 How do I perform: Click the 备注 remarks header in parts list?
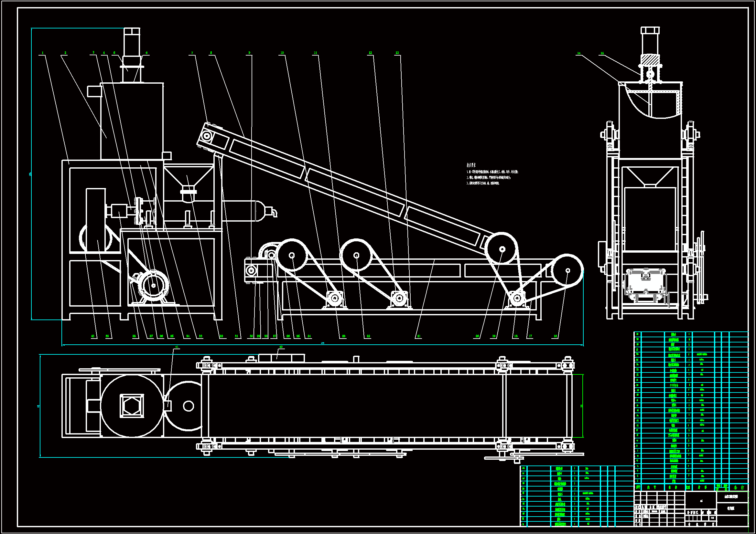(x=739, y=487)
